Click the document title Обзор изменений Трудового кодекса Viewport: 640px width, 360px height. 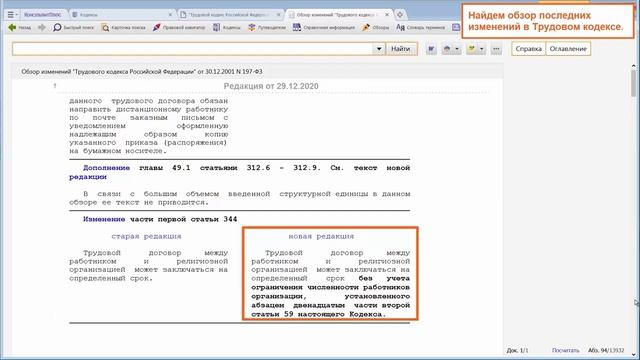click(x=142, y=71)
